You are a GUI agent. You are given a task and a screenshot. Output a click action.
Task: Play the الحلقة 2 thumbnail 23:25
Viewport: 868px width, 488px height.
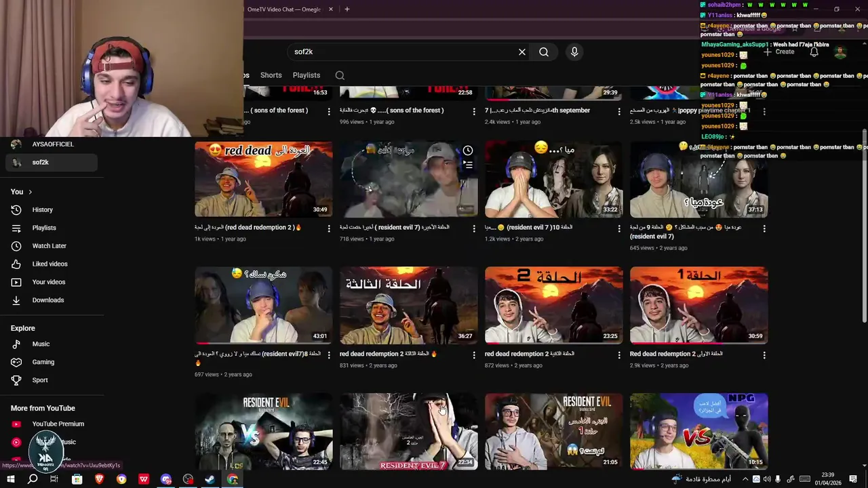tap(554, 306)
